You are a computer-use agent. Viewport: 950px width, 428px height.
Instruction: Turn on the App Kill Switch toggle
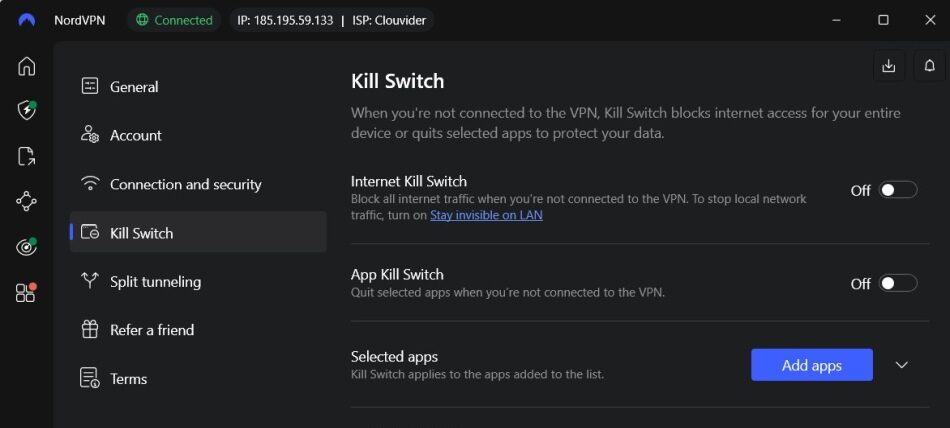point(897,283)
